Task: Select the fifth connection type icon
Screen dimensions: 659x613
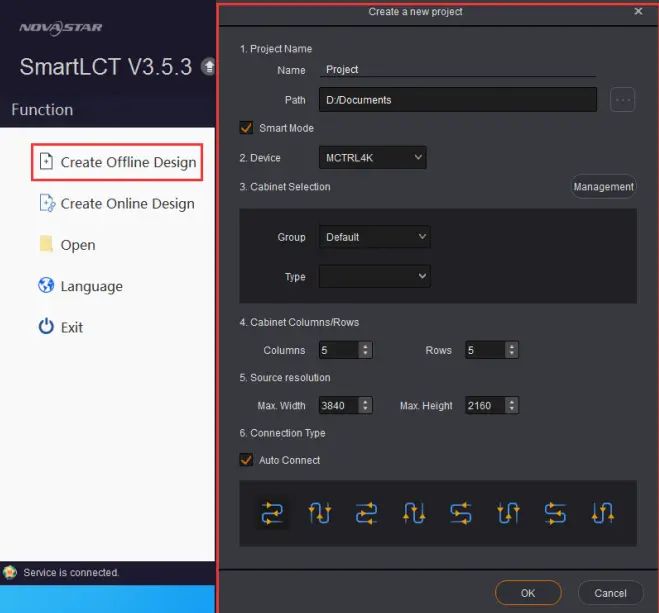Action: [x=461, y=513]
